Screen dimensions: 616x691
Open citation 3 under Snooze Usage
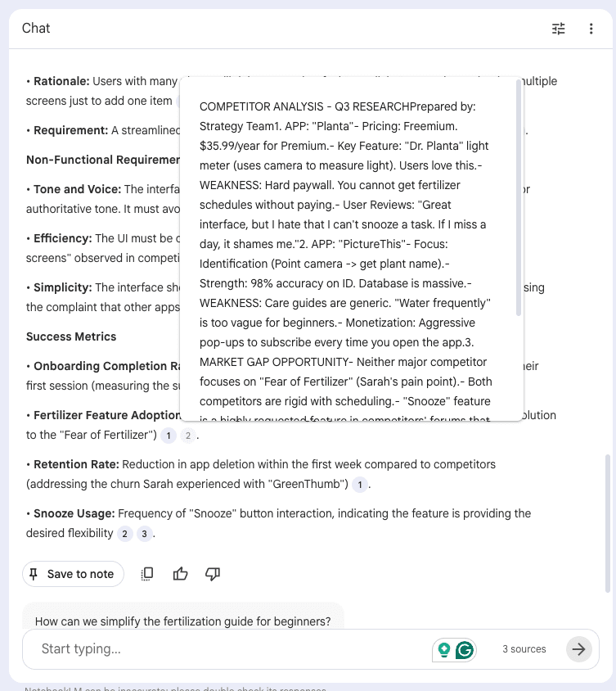tap(145, 534)
